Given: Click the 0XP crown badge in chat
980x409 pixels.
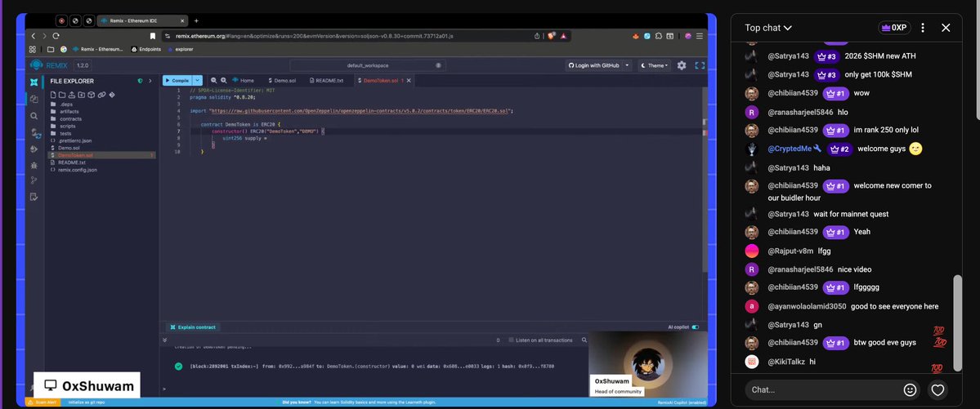Looking at the screenshot, I should 893,28.
